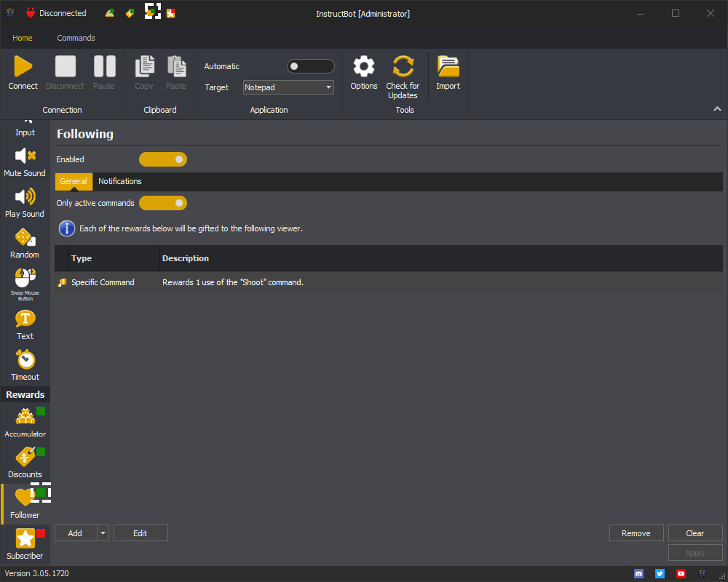Toggle Only active commands switch
The height and width of the screenshot is (582, 728).
(163, 203)
